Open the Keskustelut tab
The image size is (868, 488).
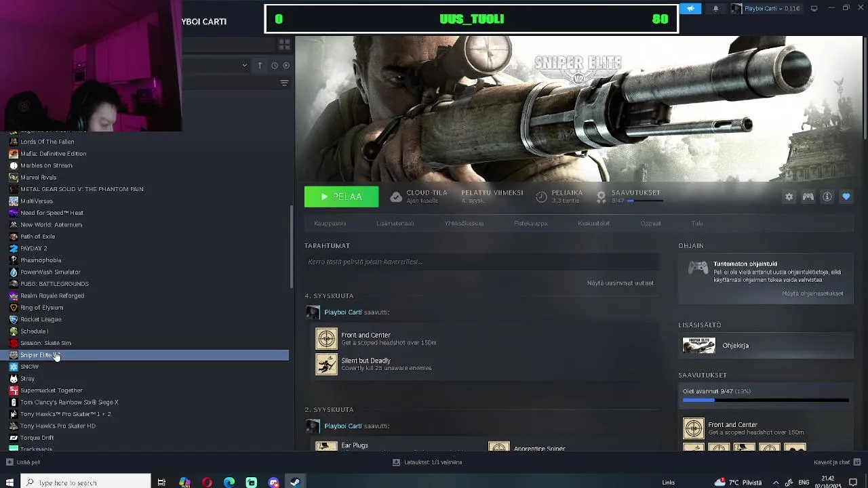pyautogui.click(x=593, y=223)
